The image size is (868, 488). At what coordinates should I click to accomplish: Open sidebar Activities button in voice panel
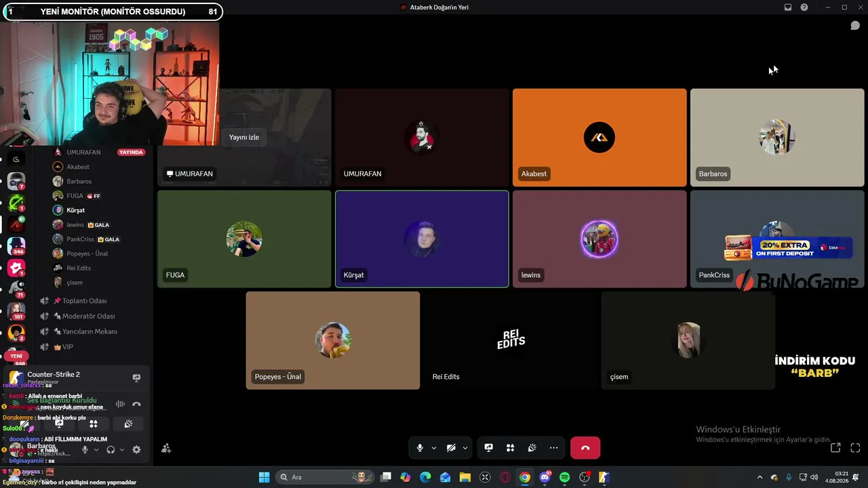[94, 424]
